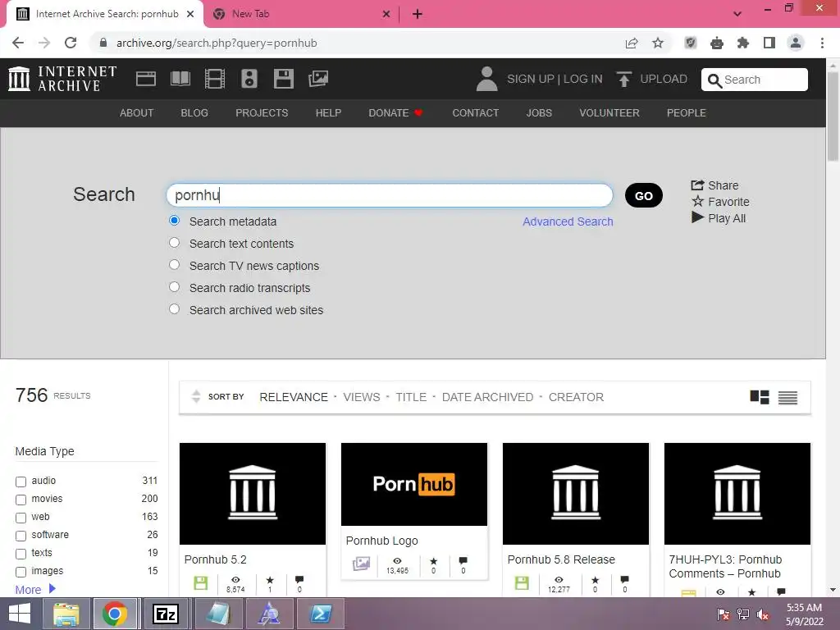Bookmark this page with star icon
This screenshot has width=840, height=630.
(658, 43)
